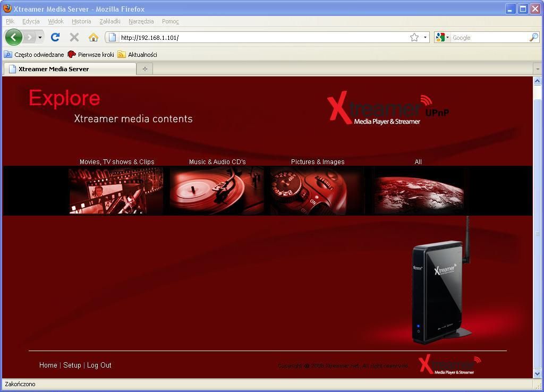The height and width of the screenshot is (392, 544).
Task: Open the Music & Audio CD's turntable thumbnail
Action: (217, 191)
